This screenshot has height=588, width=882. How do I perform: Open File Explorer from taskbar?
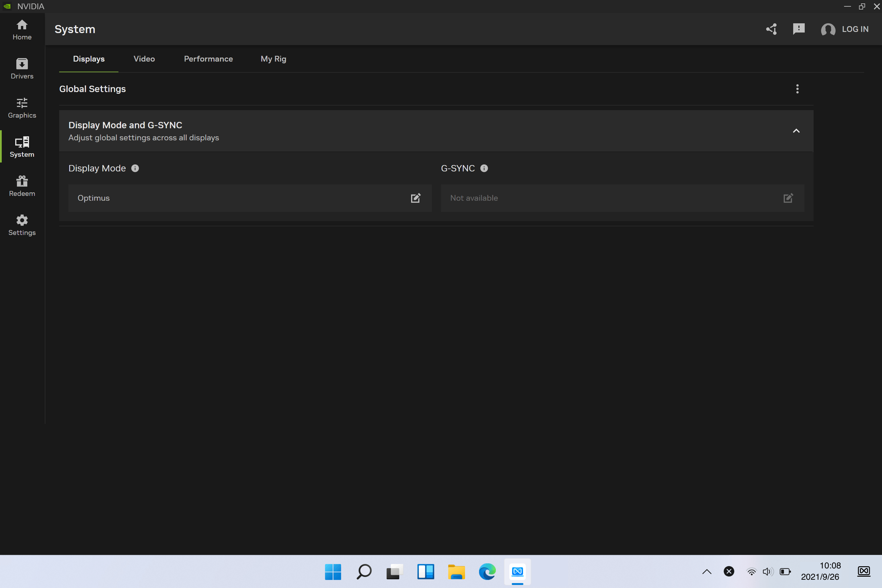[456, 571]
